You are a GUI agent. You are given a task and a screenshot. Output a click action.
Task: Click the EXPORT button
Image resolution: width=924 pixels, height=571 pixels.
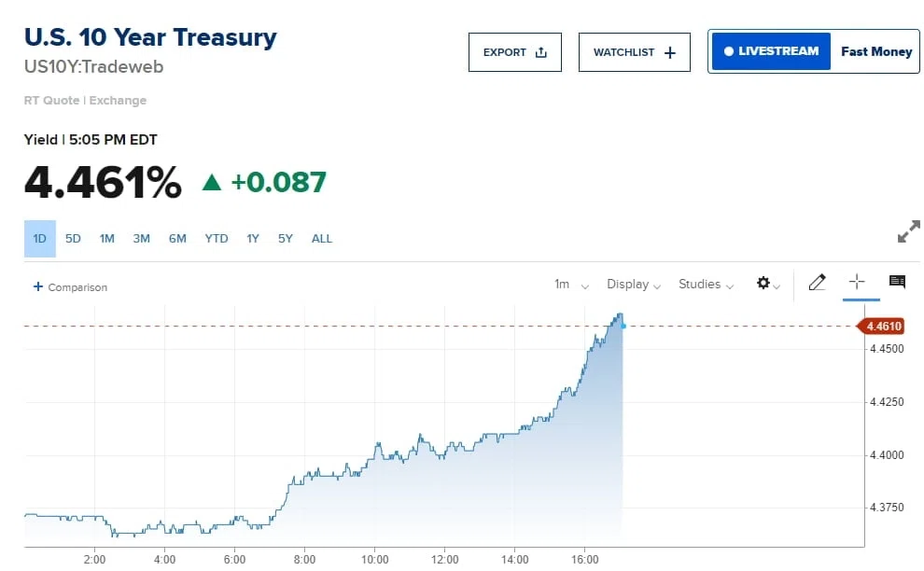tap(515, 52)
